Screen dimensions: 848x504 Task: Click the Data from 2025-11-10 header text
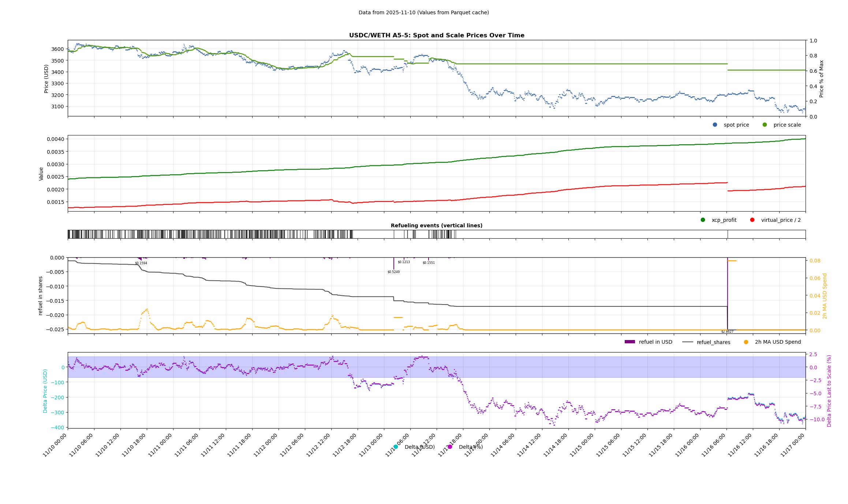(423, 12)
